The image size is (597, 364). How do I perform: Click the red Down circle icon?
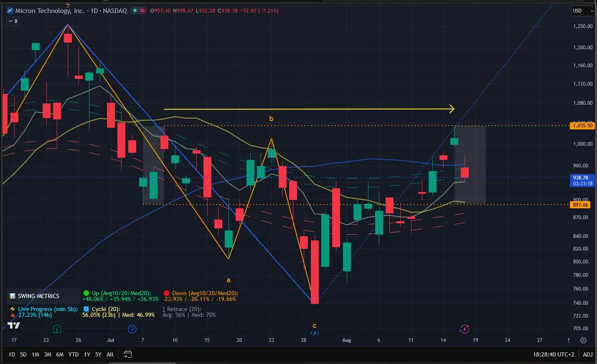[166, 293]
